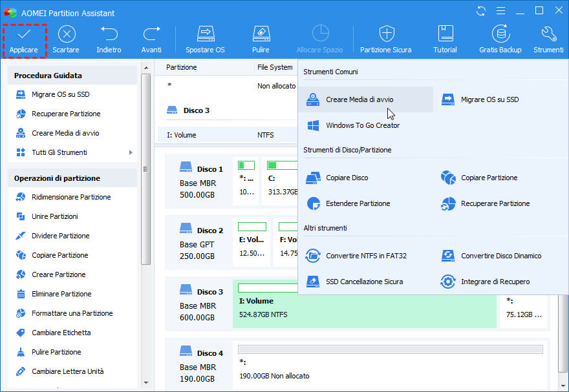Click the refresh icon in title bar
Image resolution: width=569 pixels, height=392 pixels.
point(481,11)
